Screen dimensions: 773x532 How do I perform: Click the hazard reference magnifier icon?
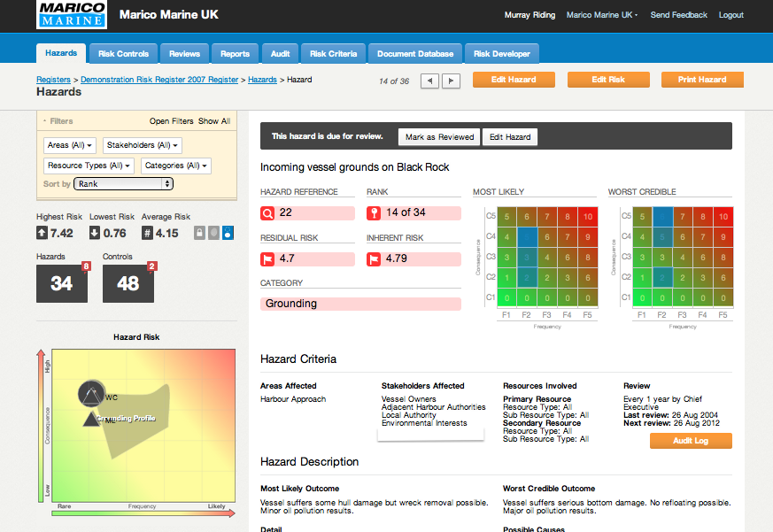click(x=268, y=212)
